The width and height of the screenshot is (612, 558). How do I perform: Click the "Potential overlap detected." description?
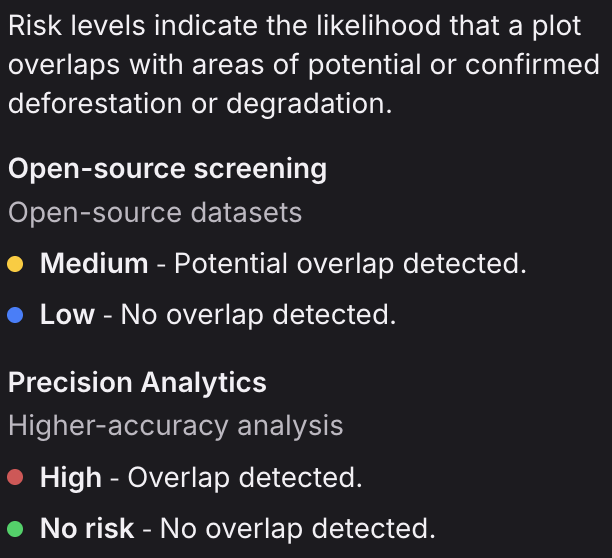(350, 264)
